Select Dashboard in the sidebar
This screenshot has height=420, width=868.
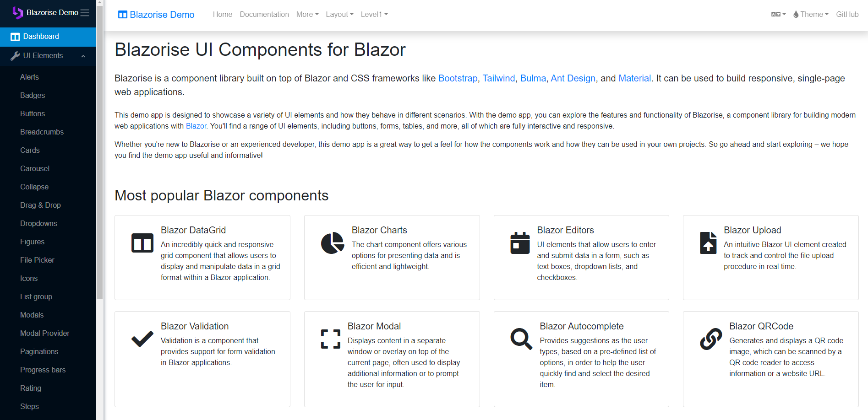(40, 37)
